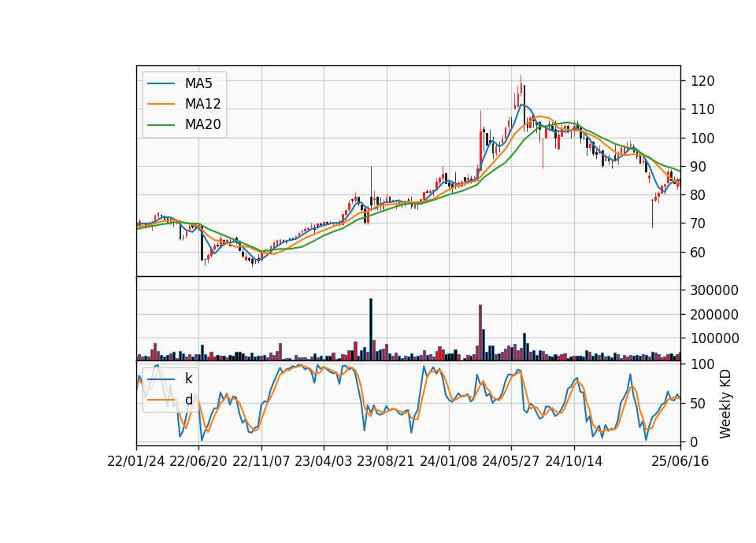Click the 120 price axis label

point(702,81)
